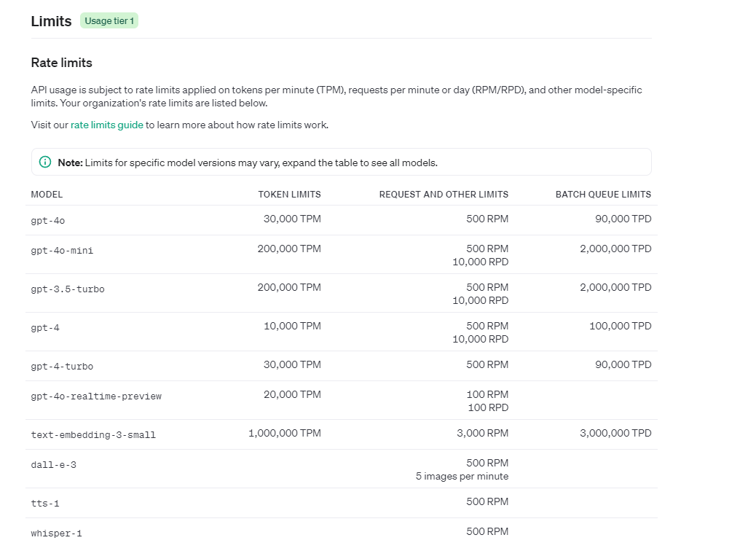756x551 pixels.
Task: Select the whisper-1 model name
Action: [56, 534]
